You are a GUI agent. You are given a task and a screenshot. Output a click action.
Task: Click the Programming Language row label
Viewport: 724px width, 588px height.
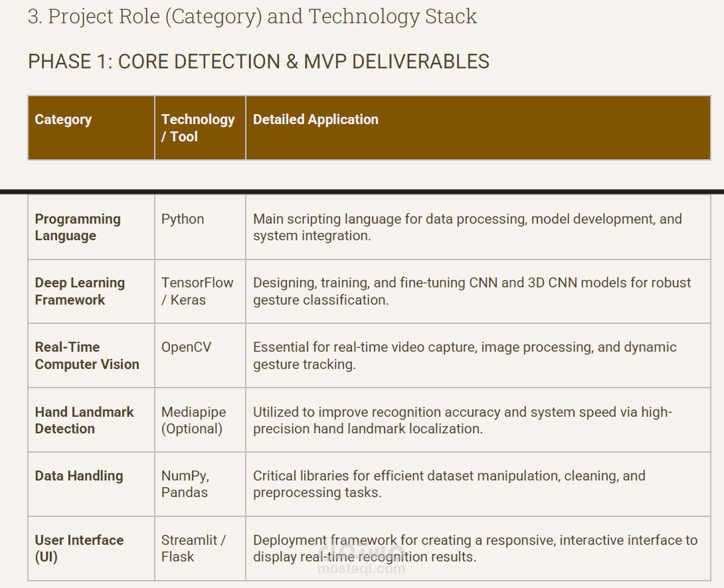click(78, 227)
